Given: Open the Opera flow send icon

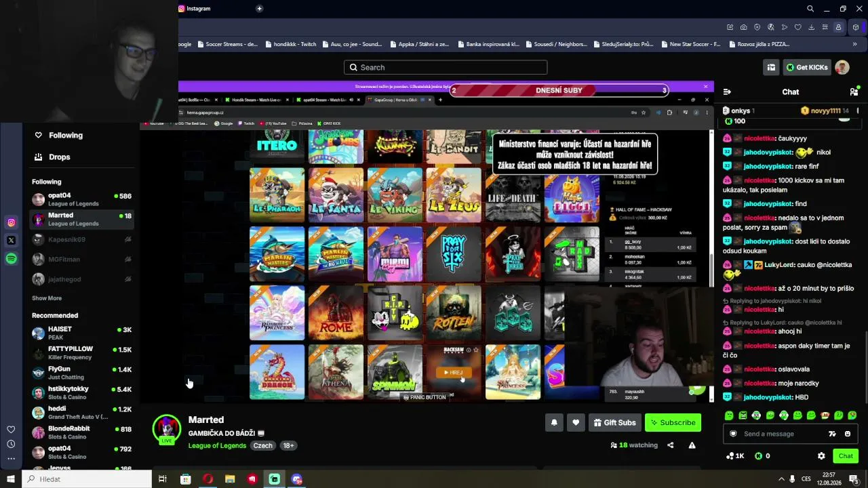Looking at the screenshot, I should coord(785,27).
